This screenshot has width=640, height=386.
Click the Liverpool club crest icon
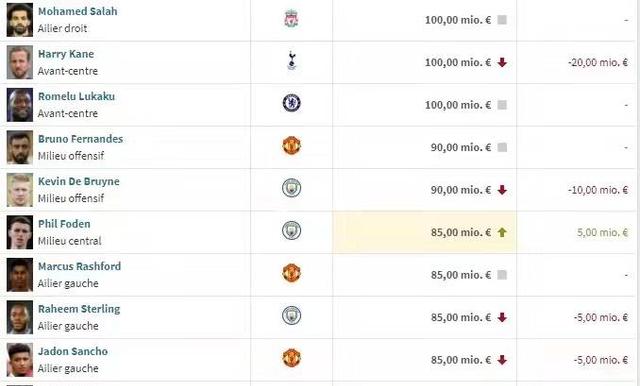point(291,19)
